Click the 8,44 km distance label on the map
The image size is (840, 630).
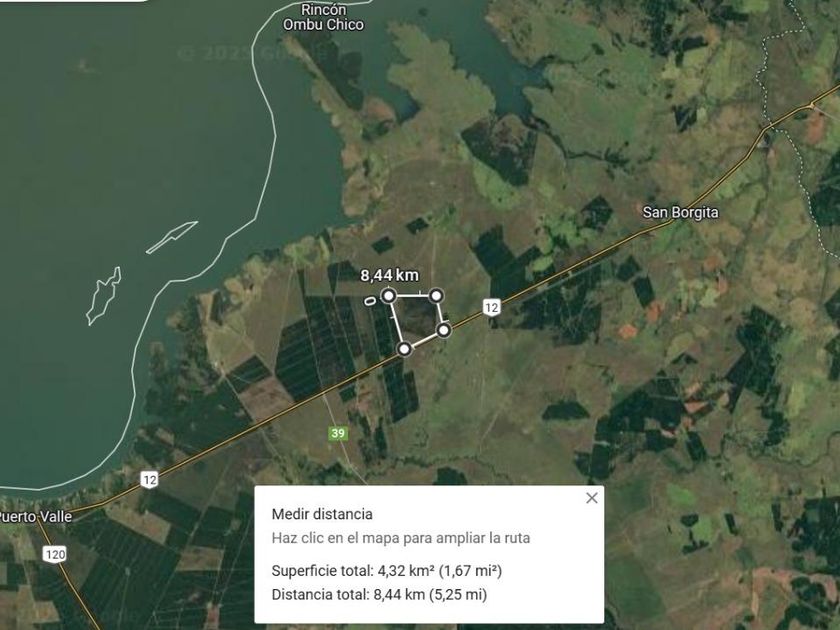point(389,275)
